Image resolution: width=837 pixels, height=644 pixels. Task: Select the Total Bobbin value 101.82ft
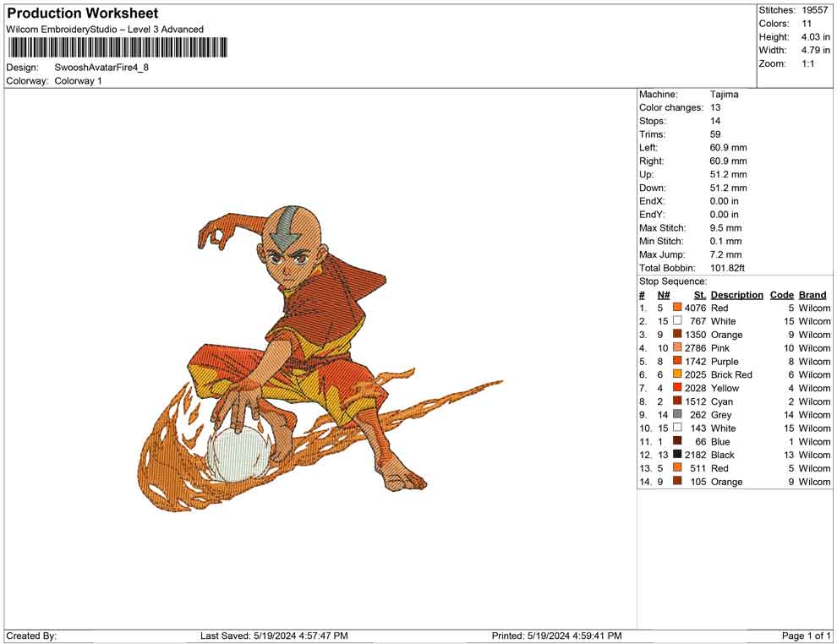(x=728, y=268)
